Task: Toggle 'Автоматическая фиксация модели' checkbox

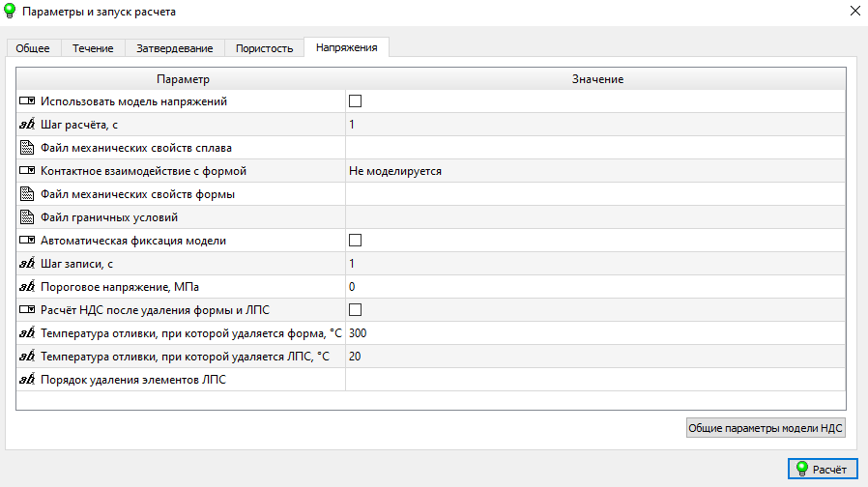Action: point(355,241)
